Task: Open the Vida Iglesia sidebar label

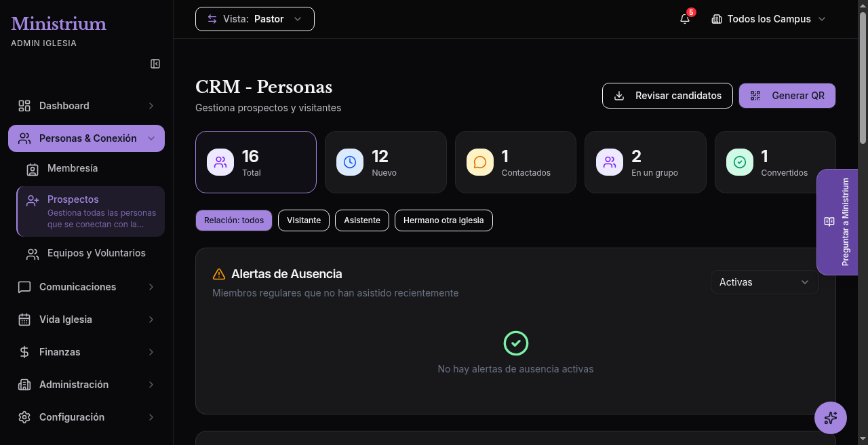Action: click(66, 320)
